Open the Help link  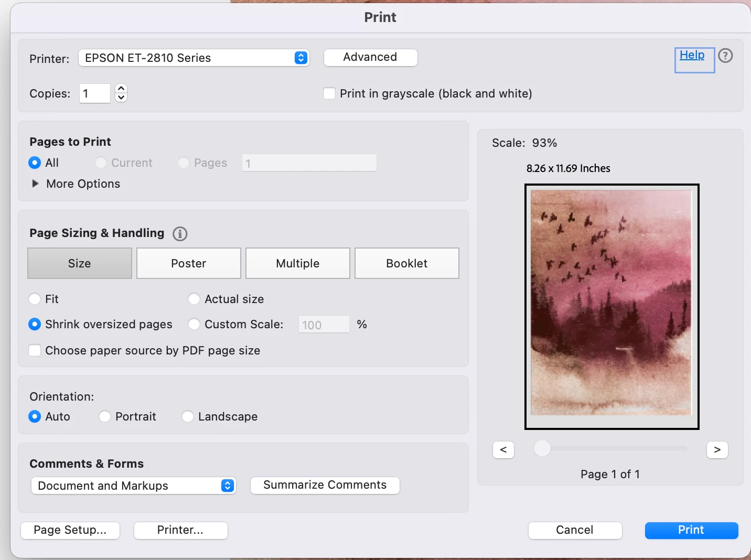[692, 55]
